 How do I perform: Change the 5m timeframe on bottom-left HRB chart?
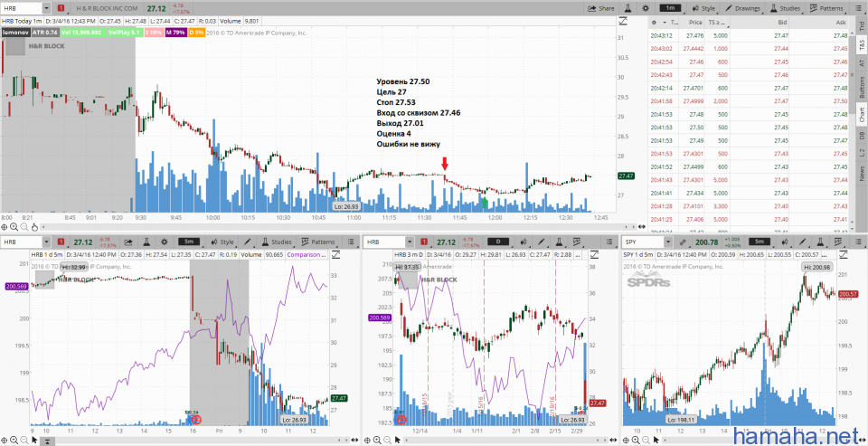click(189, 242)
